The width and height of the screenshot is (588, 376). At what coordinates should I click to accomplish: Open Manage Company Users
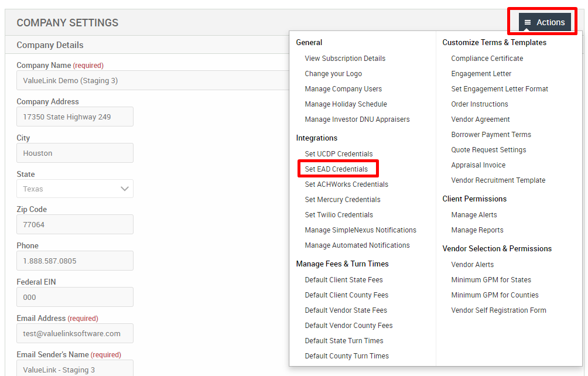click(x=343, y=88)
